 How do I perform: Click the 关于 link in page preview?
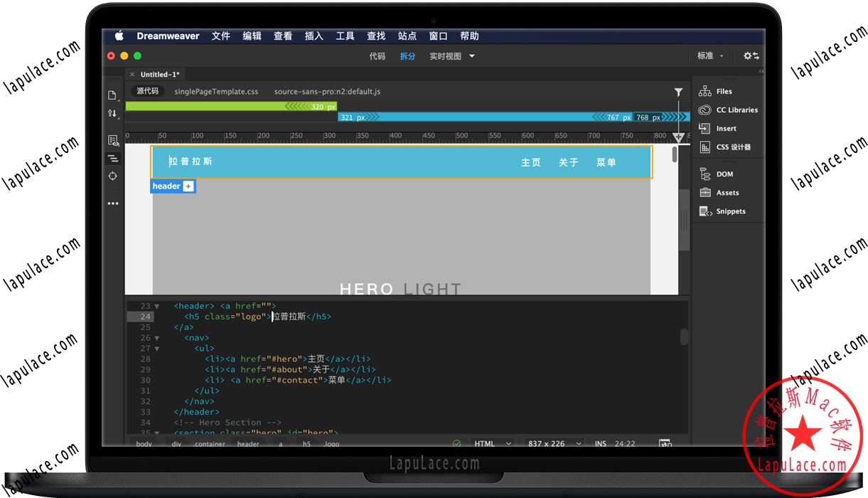(x=568, y=163)
